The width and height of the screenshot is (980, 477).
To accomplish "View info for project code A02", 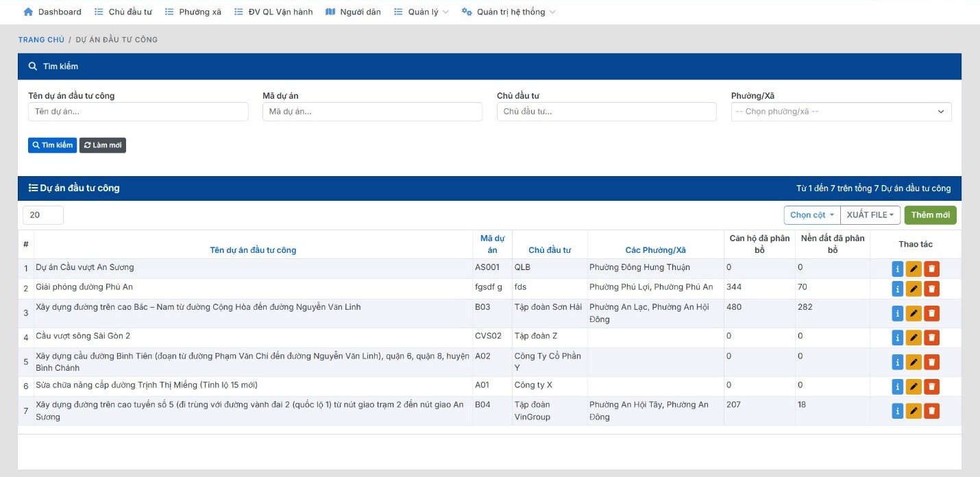I will coord(898,362).
